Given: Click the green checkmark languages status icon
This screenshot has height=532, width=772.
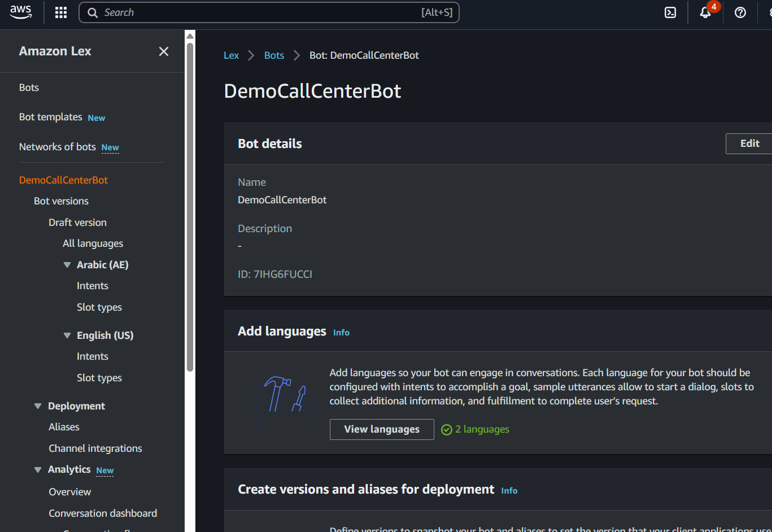Looking at the screenshot, I should (446, 430).
